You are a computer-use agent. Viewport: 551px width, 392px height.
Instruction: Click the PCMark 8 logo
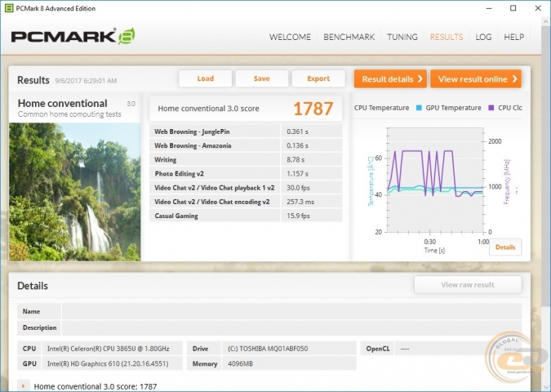[73, 36]
